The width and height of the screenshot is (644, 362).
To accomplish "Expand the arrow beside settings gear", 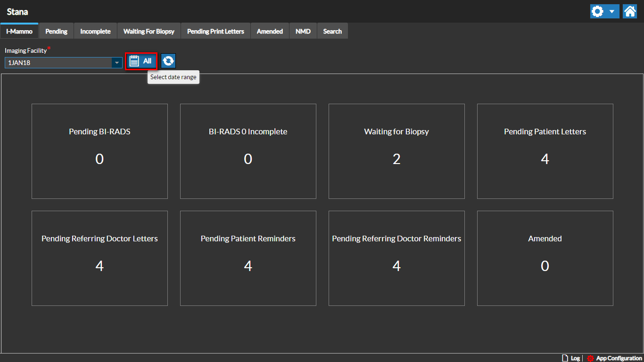I will click(x=612, y=11).
